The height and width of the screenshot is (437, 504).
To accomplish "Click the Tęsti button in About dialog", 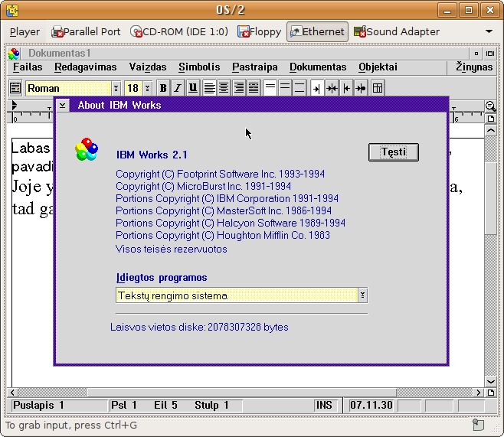I will click(x=394, y=152).
